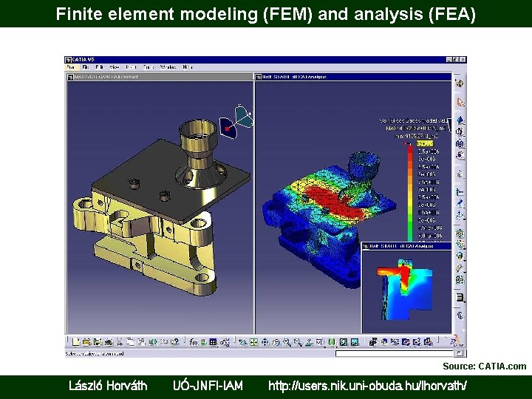Activate the small inset Analysis window title
Image resolution: width=532 pixels, height=399 pixels.
406,246
